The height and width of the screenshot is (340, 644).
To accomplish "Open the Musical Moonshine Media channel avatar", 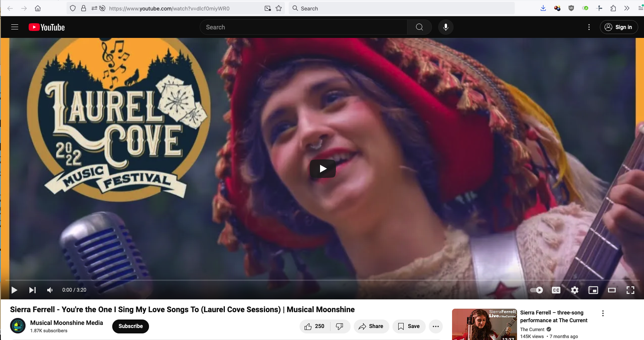I will (18, 326).
